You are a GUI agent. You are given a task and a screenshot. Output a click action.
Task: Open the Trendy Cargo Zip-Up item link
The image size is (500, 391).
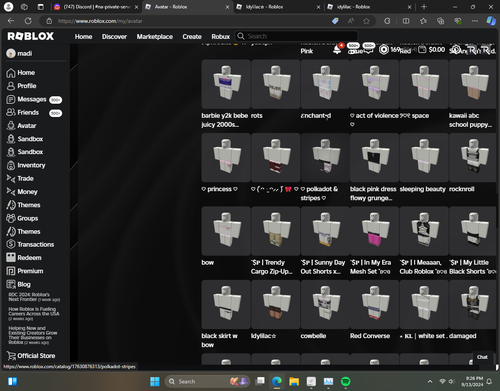click(272, 267)
